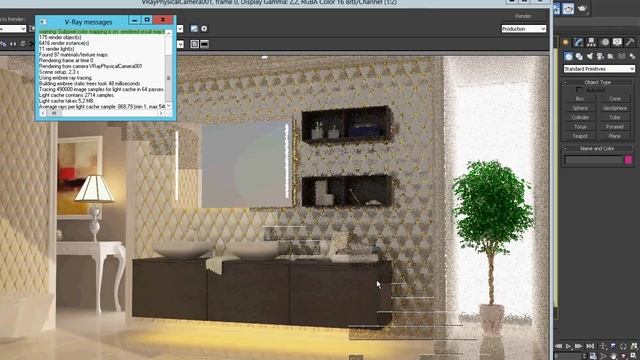Click the print image icon

click(23, 44)
